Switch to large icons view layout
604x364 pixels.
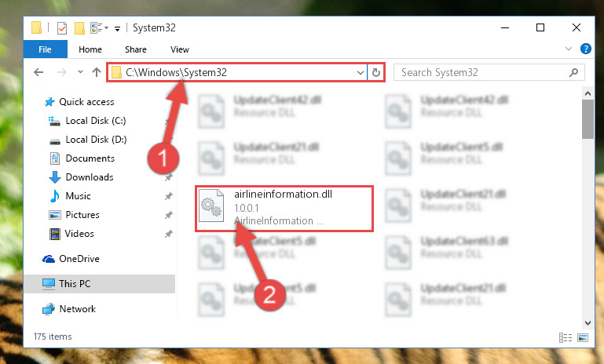[584, 338]
